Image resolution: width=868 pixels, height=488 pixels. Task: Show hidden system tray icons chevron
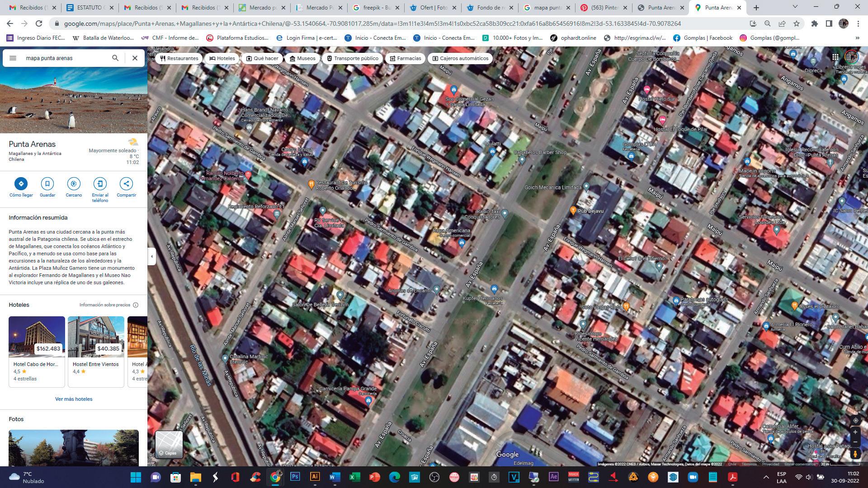[x=766, y=477]
